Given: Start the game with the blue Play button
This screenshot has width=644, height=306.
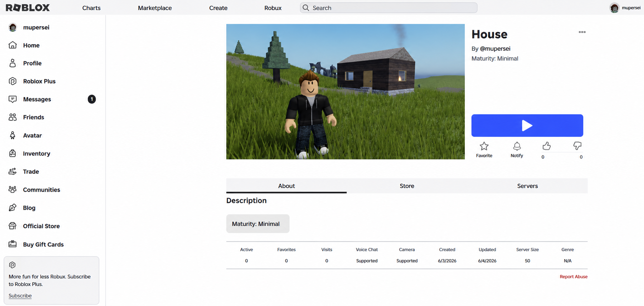Looking at the screenshot, I should click(527, 126).
